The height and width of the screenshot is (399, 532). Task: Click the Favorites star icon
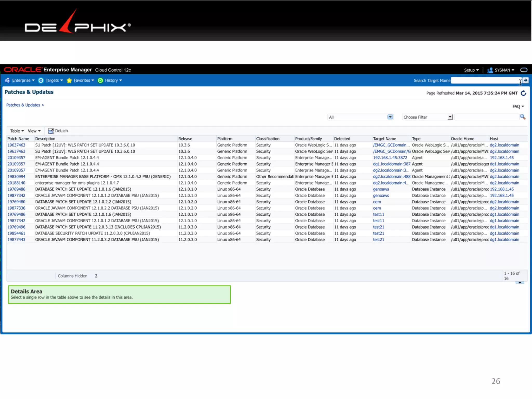69,81
